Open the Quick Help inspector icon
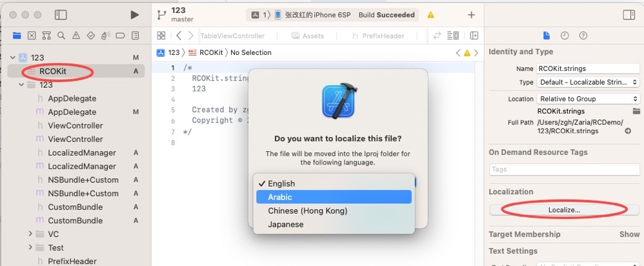Viewport: 644px width, 266px height. [583, 36]
